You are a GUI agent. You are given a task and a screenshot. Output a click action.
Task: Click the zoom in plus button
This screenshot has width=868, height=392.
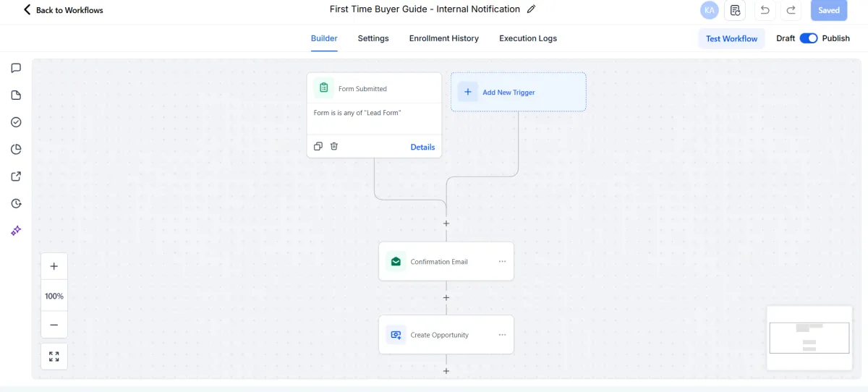tap(54, 266)
